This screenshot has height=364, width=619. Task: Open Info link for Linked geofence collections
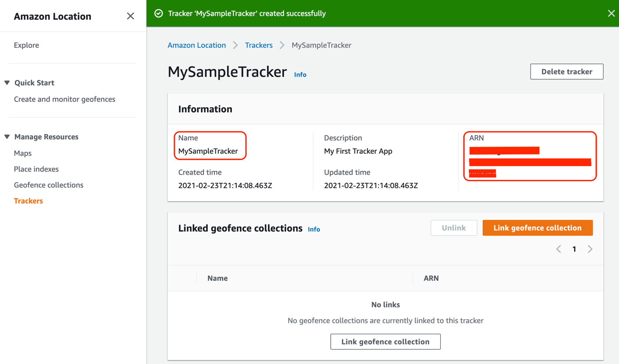tap(314, 230)
